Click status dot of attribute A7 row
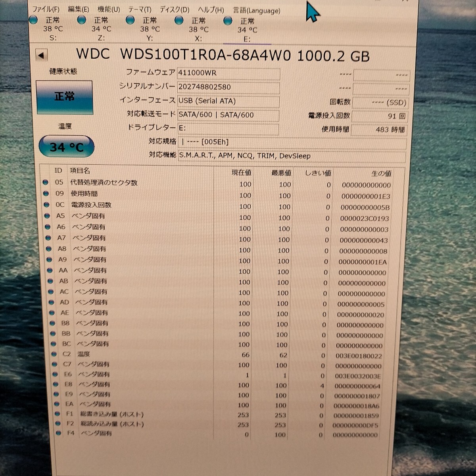 (x=48, y=238)
